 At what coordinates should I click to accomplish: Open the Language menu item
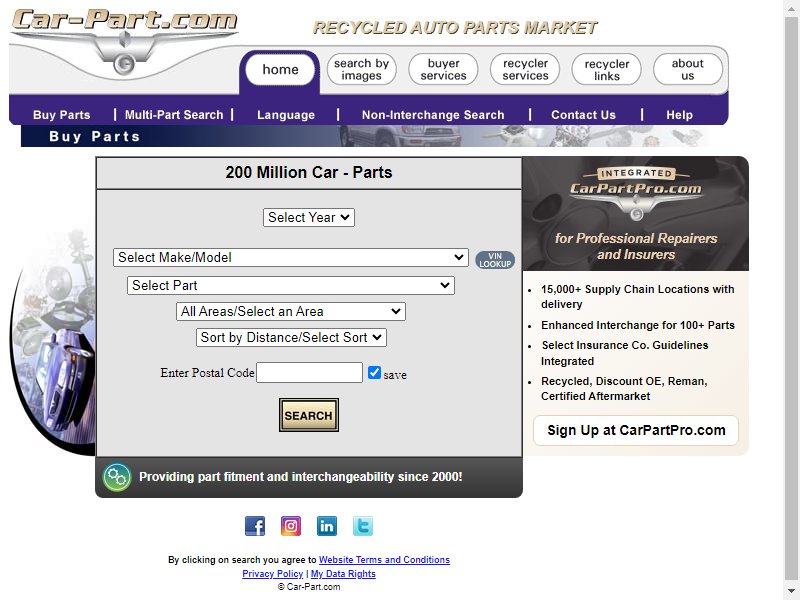(286, 115)
